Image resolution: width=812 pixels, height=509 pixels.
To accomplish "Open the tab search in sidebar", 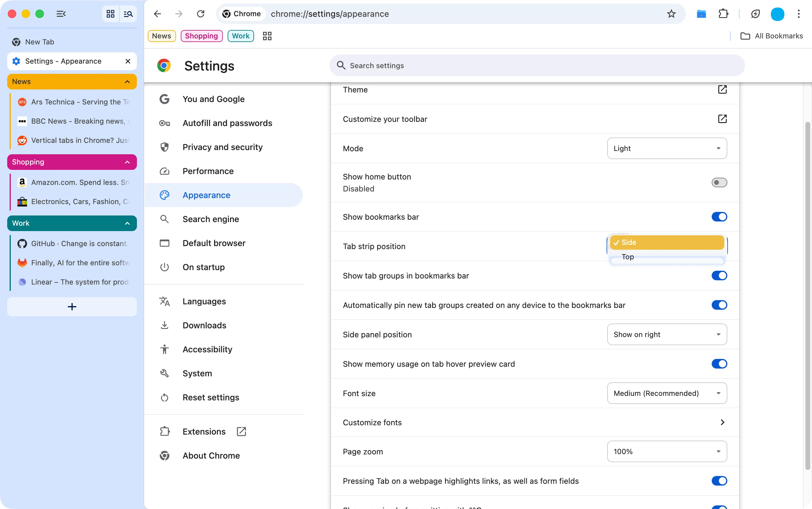I will 128,14.
